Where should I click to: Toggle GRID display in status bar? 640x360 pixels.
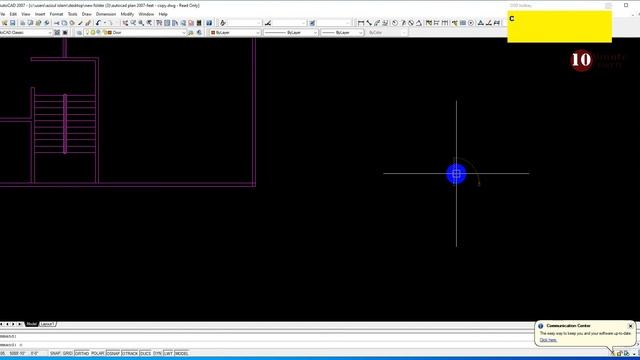pos(68,353)
